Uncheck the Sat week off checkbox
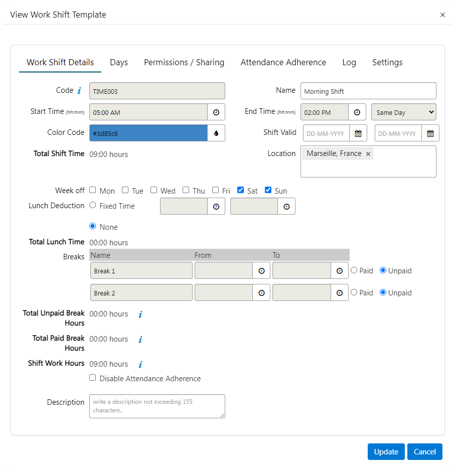 pyautogui.click(x=241, y=190)
